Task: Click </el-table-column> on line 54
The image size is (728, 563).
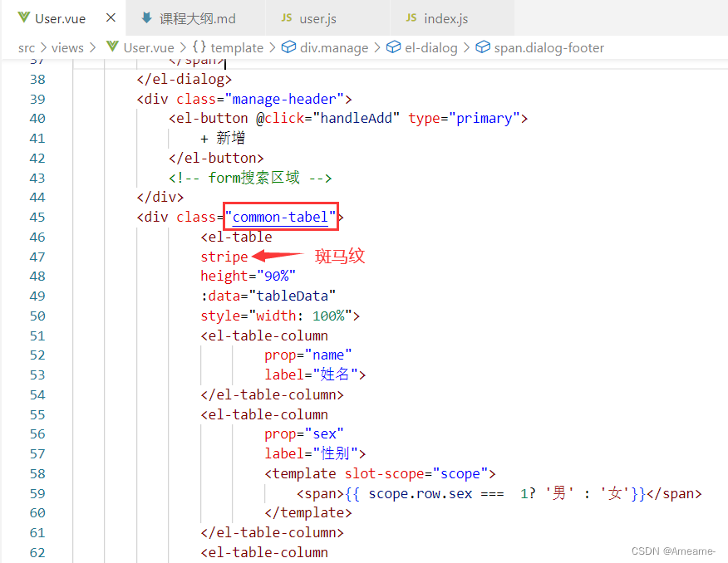Action: [272, 394]
